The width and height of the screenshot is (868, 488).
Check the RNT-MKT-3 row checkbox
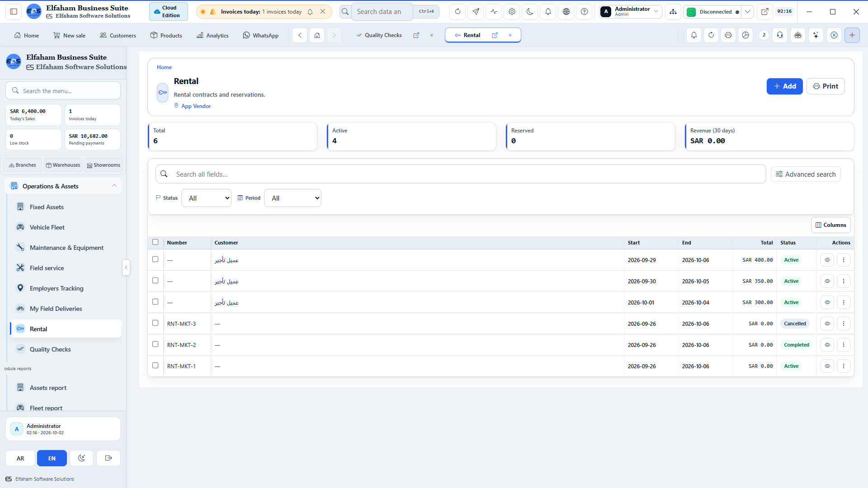[155, 323]
